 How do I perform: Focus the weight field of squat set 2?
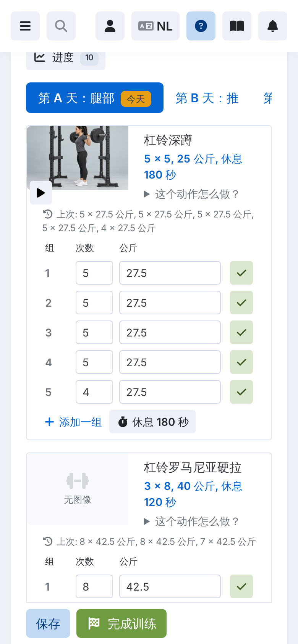170,303
